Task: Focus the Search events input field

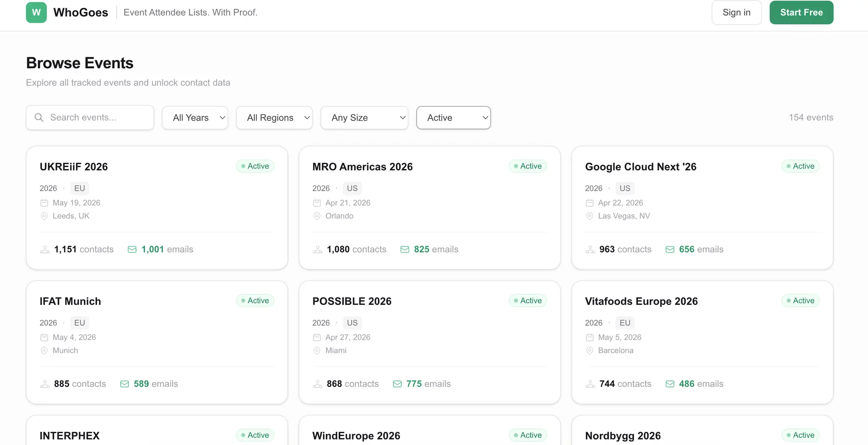Action: [x=90, y=118]
